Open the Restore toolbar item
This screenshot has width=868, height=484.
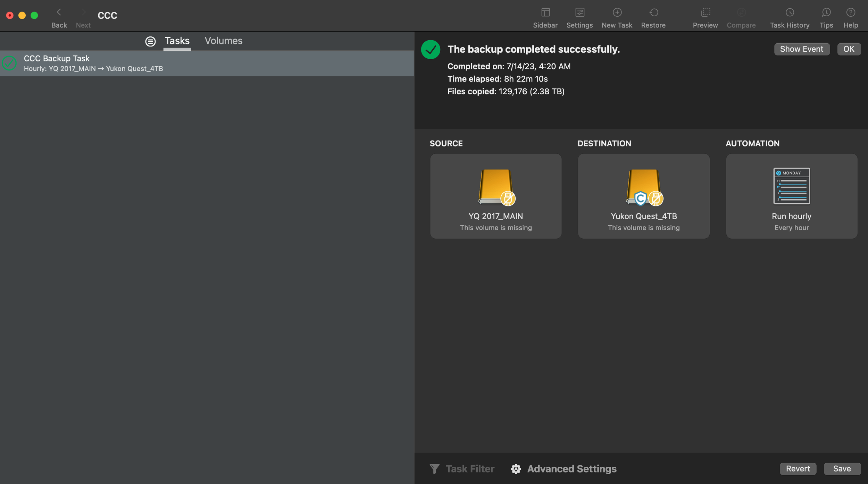click(x=653, y=12)
